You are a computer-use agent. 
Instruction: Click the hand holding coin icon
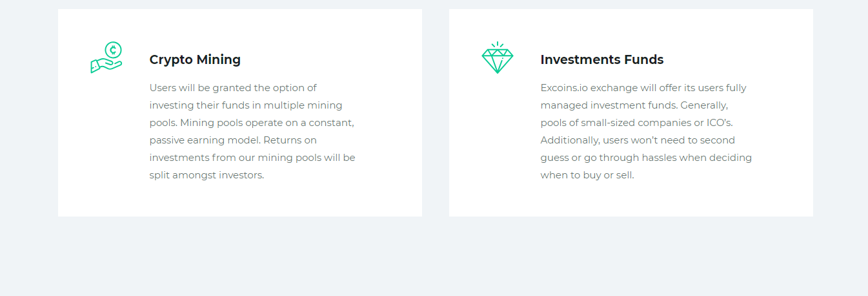click(106, 58)
